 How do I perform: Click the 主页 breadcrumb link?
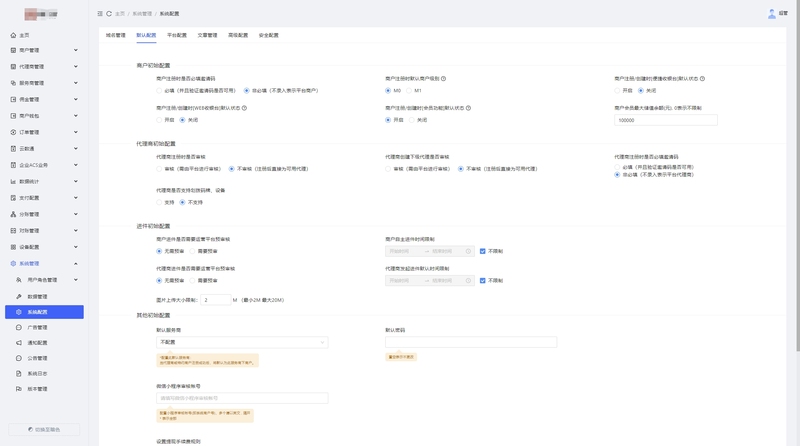[120, 14]
